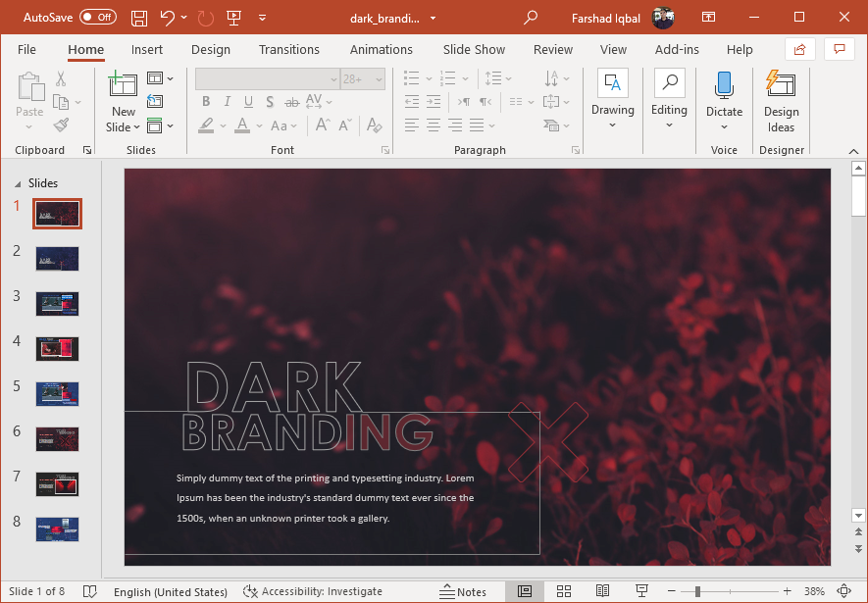Click the Undo arrow icon
This screenshot has height=603, width=868.
167,18
